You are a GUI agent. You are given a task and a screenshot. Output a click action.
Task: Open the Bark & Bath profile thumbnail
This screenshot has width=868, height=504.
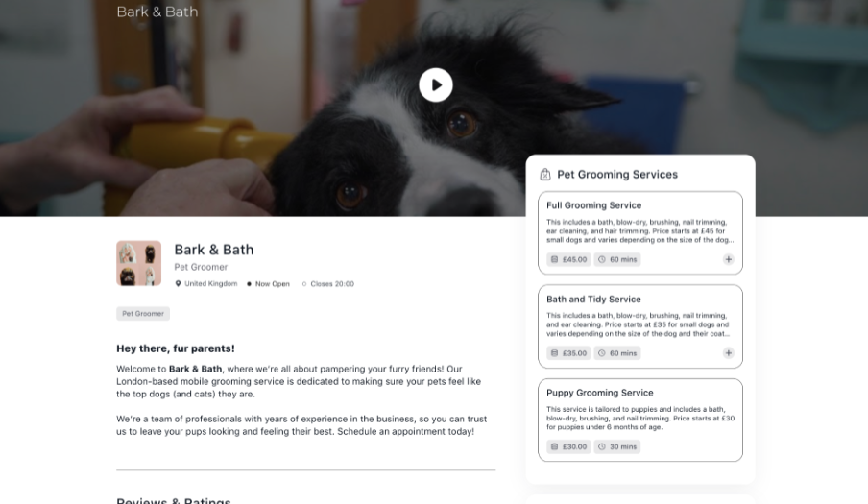139,263
